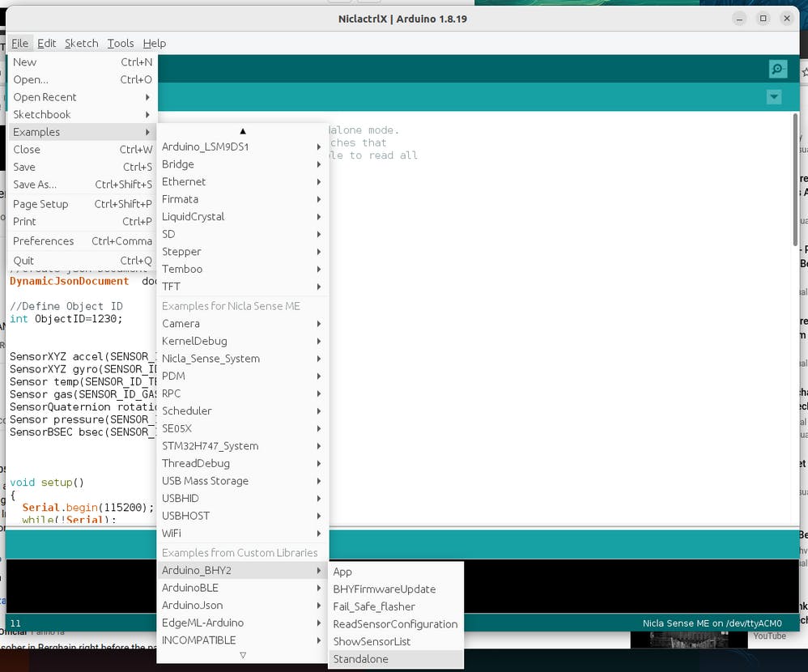Screen dimensions: 808x672
Task: Expand RPC examples submenu
Action: tap(242, 393)
